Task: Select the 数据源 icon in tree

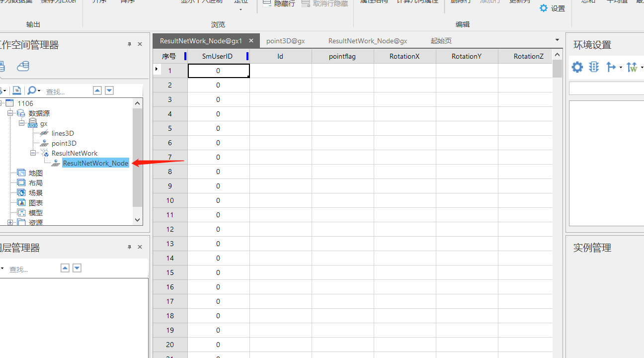Action: coord(21,113)
